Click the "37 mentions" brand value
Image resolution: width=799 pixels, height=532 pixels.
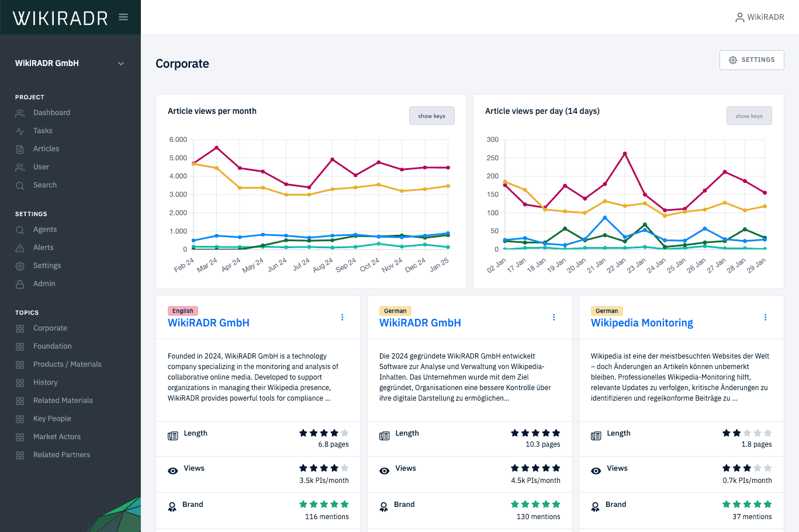coord(752,517)
